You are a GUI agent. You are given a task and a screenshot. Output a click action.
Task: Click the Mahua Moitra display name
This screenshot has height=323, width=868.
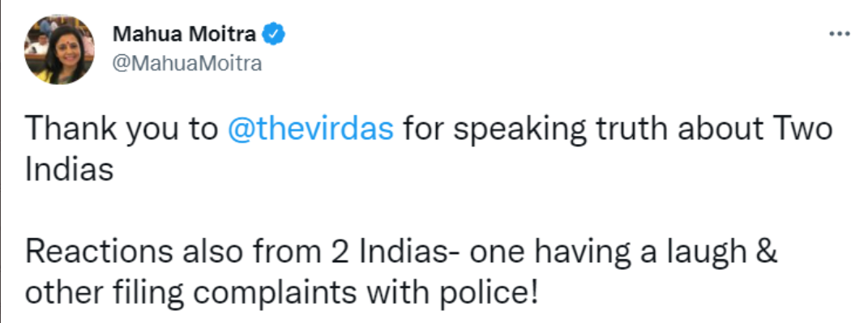[184, 34]
